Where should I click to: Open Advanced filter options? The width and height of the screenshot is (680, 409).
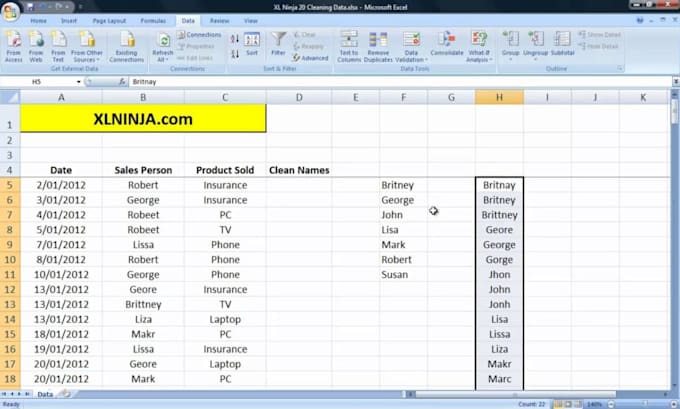tap(311, 58)
